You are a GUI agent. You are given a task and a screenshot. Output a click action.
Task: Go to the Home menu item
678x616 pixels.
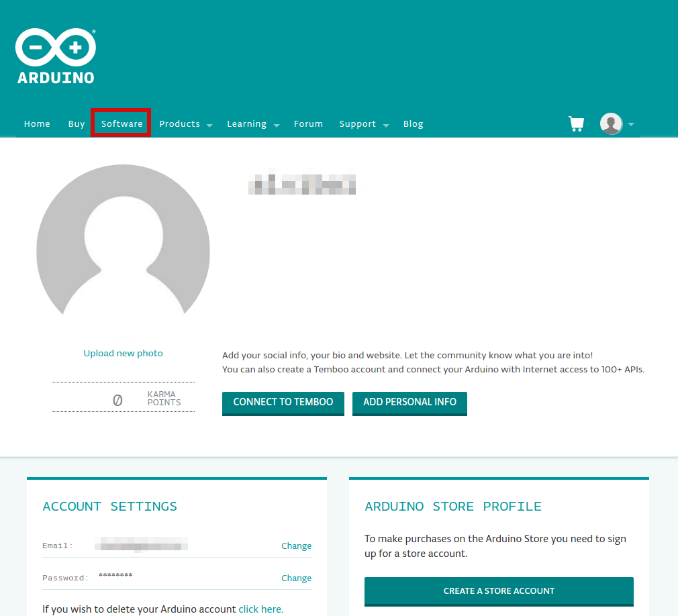pos(37,124)
